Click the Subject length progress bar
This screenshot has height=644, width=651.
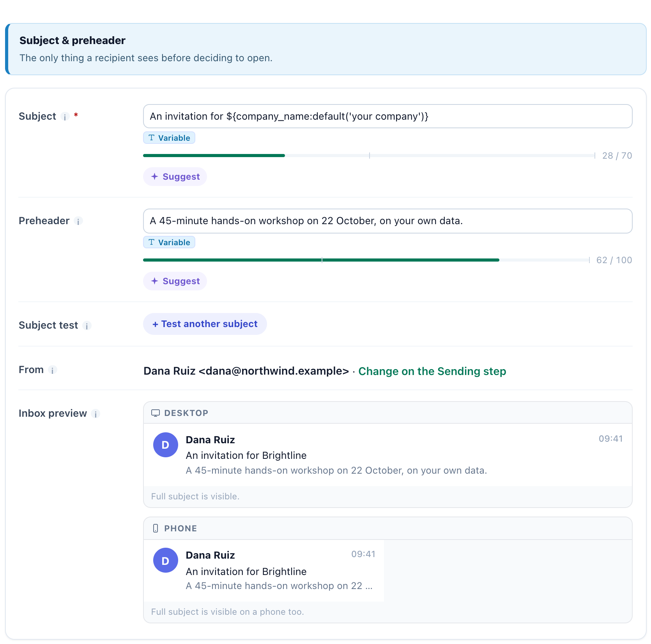pos(369,156)
